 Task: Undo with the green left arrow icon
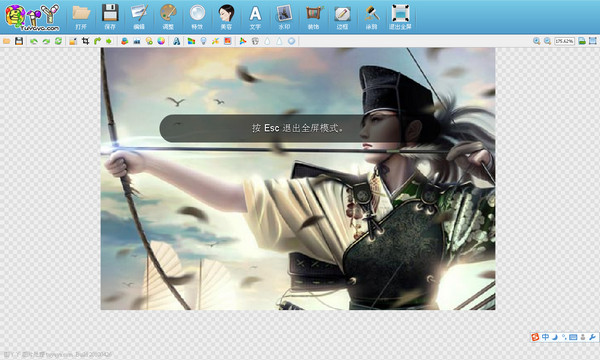pyautogui.click(x=34, y=41)
